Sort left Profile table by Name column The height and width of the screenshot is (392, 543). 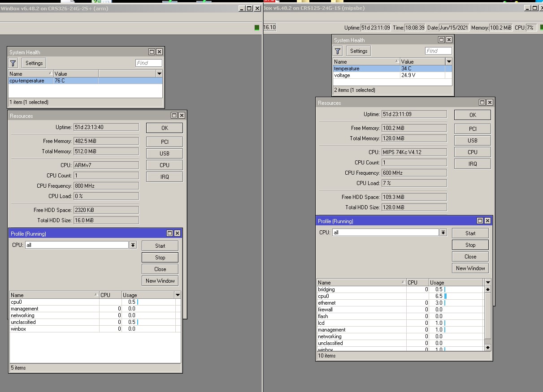54,295
